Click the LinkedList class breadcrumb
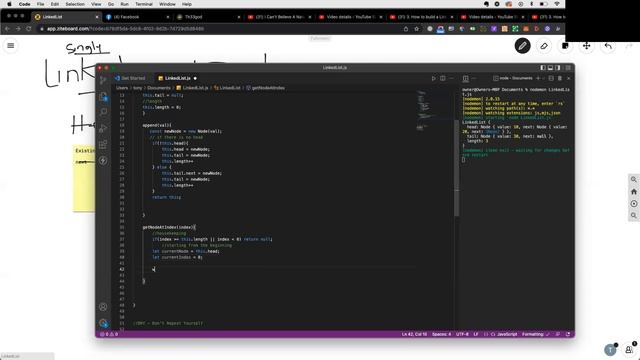Viewport: 640px width, 360px height. click(x=227, y=88)
